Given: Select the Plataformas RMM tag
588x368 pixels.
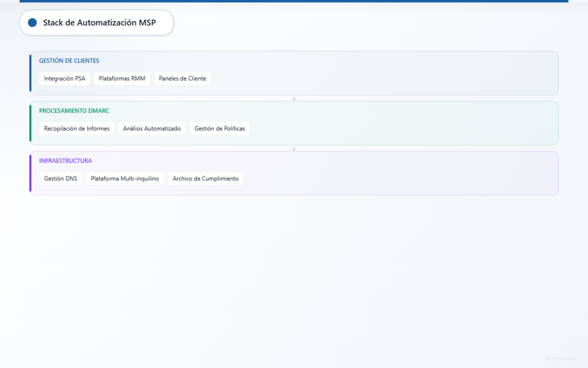Looking at the screenshot, I should click(x=122, y=78).
